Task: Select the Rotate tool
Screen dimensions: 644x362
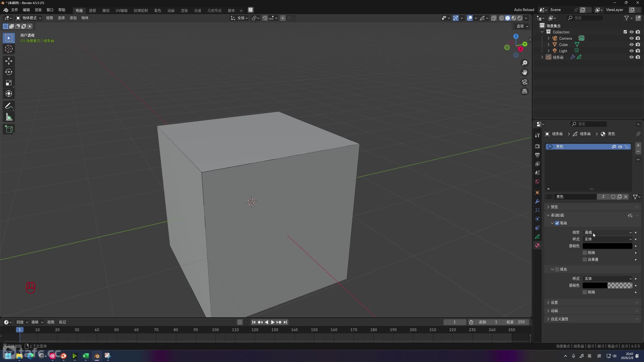Action: coord(9,72)
